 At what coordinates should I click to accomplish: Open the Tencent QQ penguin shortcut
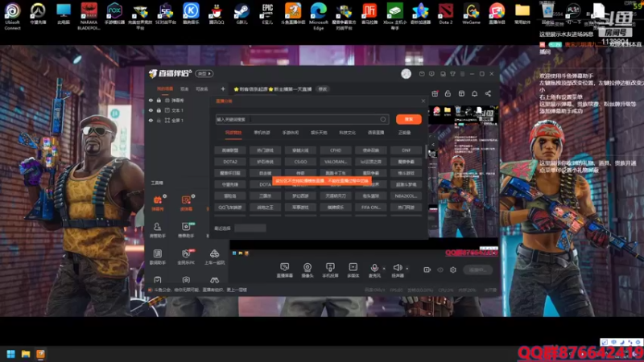click(x=217, y=14)
